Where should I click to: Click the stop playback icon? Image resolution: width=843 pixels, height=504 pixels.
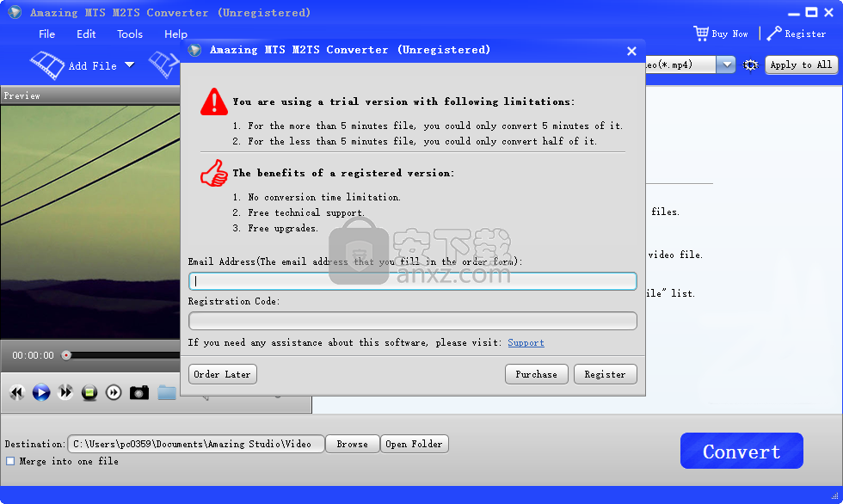click(89, 392)
